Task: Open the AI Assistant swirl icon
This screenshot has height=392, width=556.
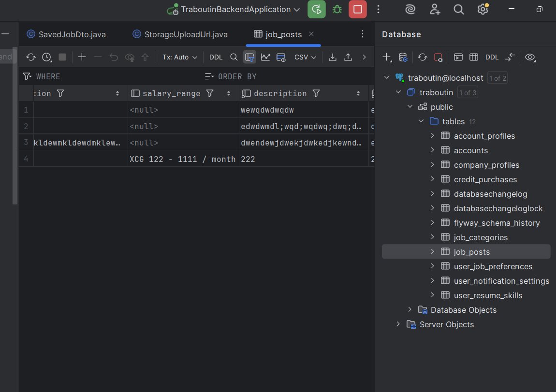Action: (x=410, y=10)
